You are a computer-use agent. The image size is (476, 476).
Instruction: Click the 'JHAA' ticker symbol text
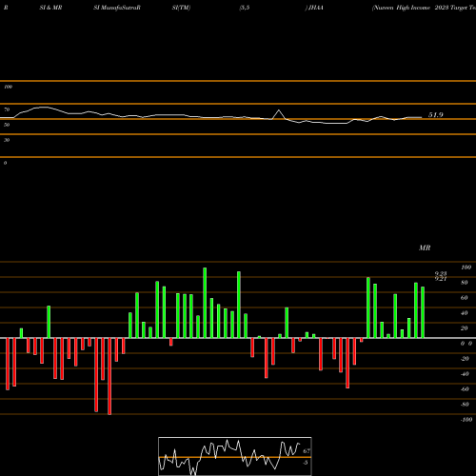[316, 8]
